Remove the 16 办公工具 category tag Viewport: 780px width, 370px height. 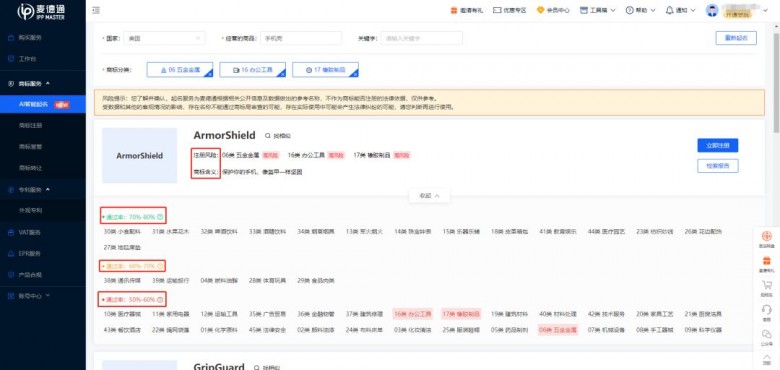point(283,74)
